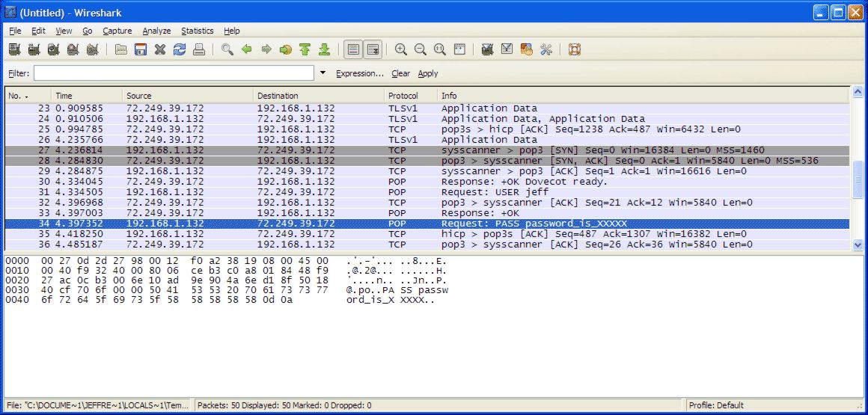Screen dimensions: 868x415
Task: Click the status bar file path
Action: [x=99, y=405]
